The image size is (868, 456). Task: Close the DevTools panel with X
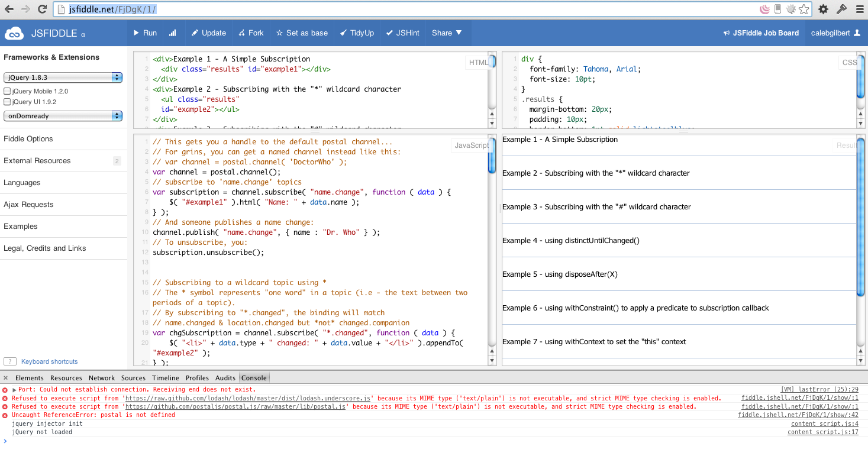pos(5,378)
